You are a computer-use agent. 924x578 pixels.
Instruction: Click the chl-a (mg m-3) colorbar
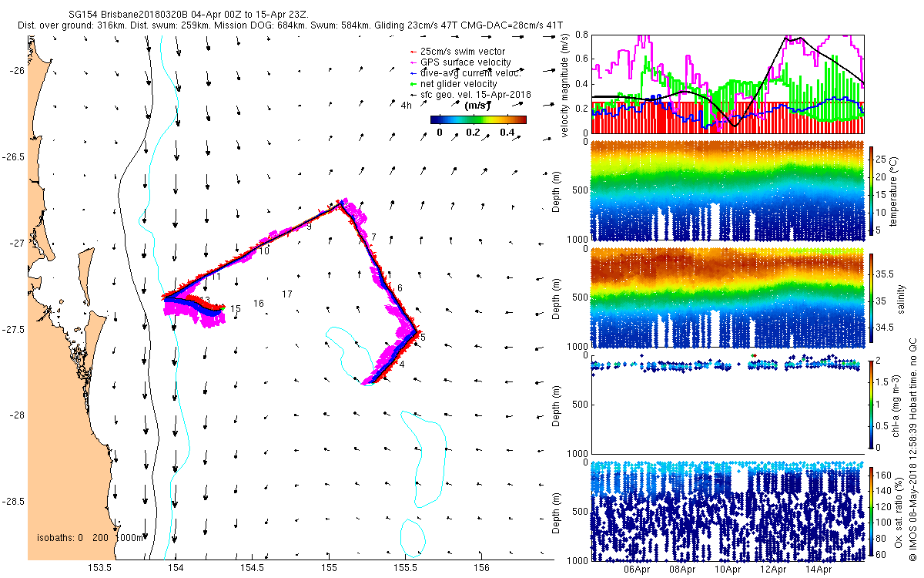(x=872, y=404)
